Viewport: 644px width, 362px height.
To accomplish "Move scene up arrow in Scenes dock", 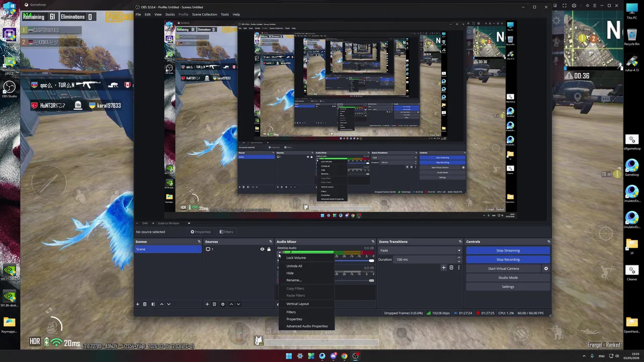I will 162,304.
